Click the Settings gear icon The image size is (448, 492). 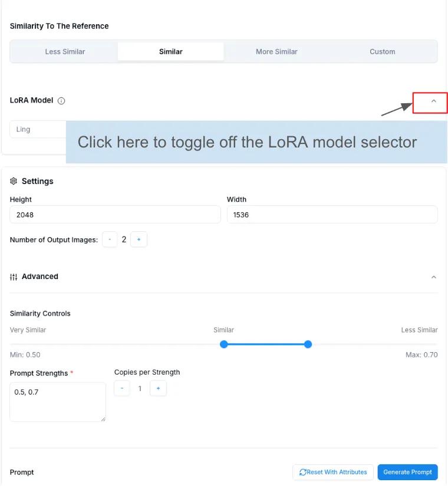(x=14, y=181)
